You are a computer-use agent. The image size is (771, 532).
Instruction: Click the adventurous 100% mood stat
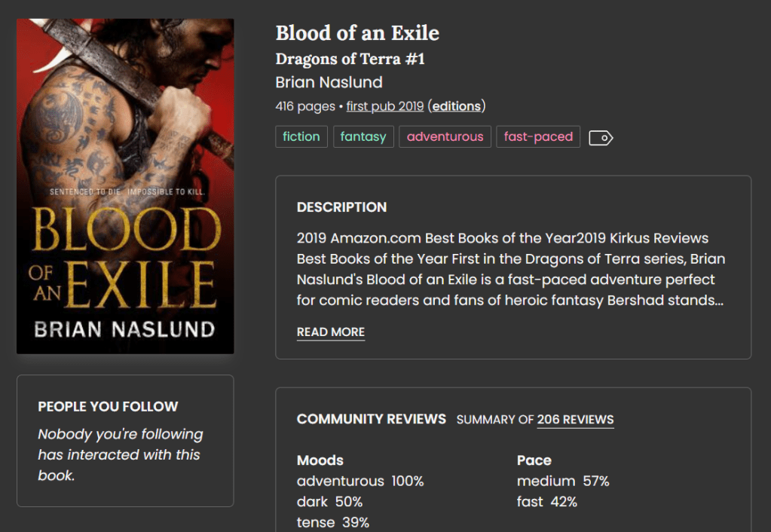point(360,481)
